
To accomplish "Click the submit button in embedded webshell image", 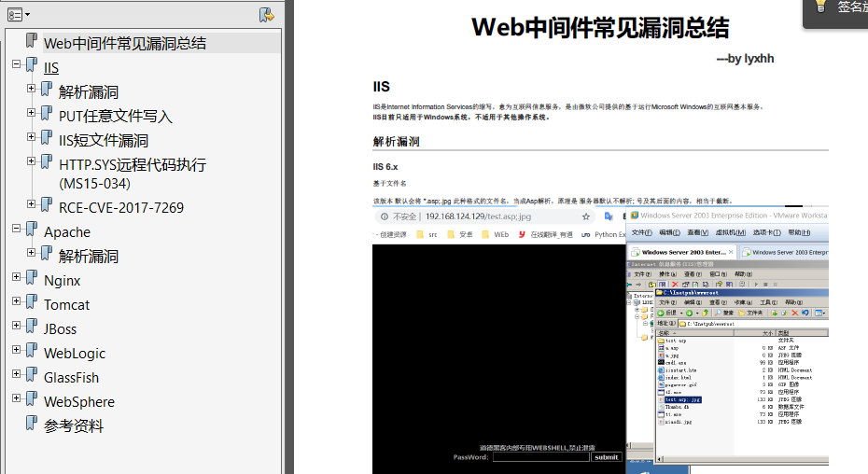I will pyautogui.click(x=606, y=457).
